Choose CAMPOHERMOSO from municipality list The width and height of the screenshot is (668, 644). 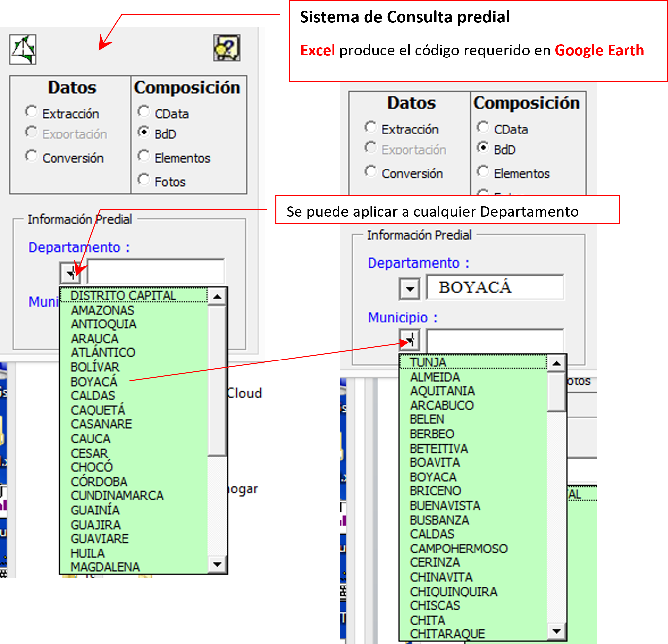[x=474, y=549]
